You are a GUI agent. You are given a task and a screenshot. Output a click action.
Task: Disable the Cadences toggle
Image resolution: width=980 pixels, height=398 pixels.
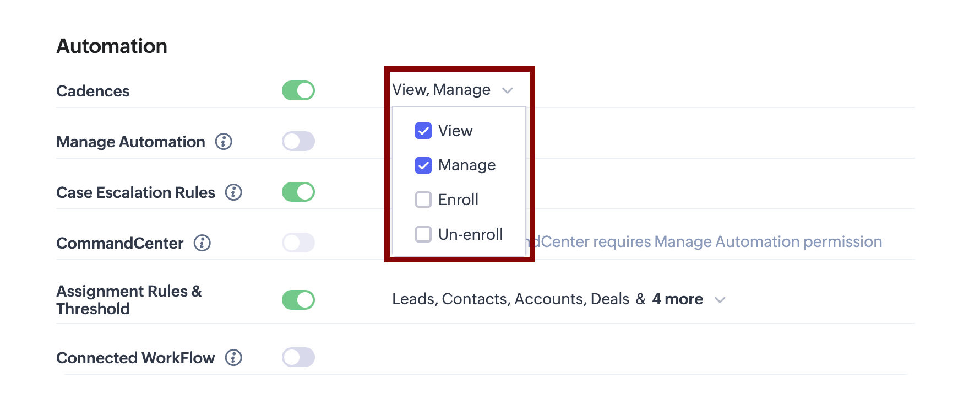298,90
